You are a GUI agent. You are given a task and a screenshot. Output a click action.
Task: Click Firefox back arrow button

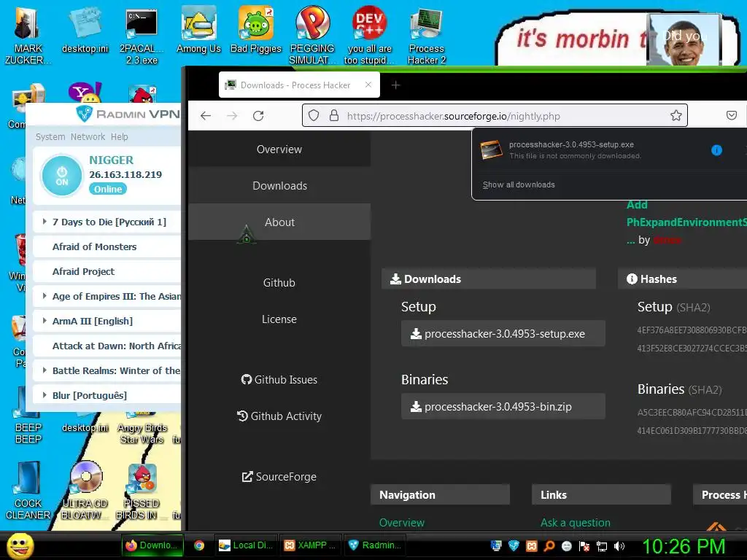tap(205, 116)
